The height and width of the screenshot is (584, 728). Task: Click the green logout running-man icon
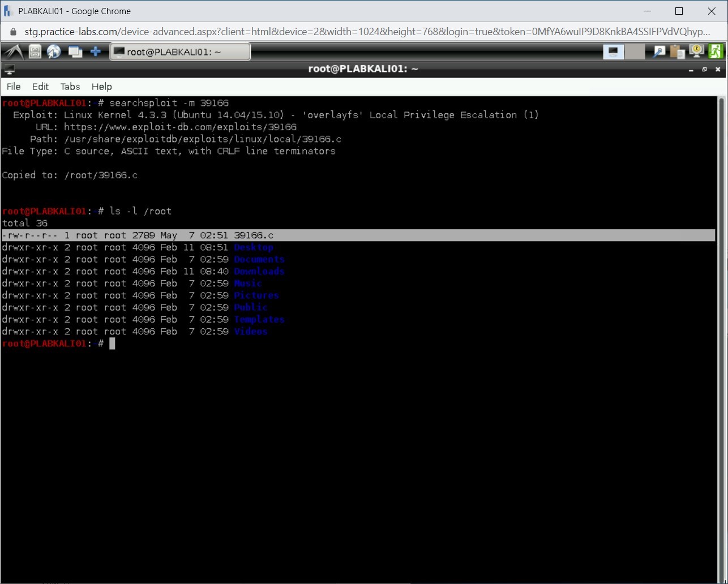[715, 51]
